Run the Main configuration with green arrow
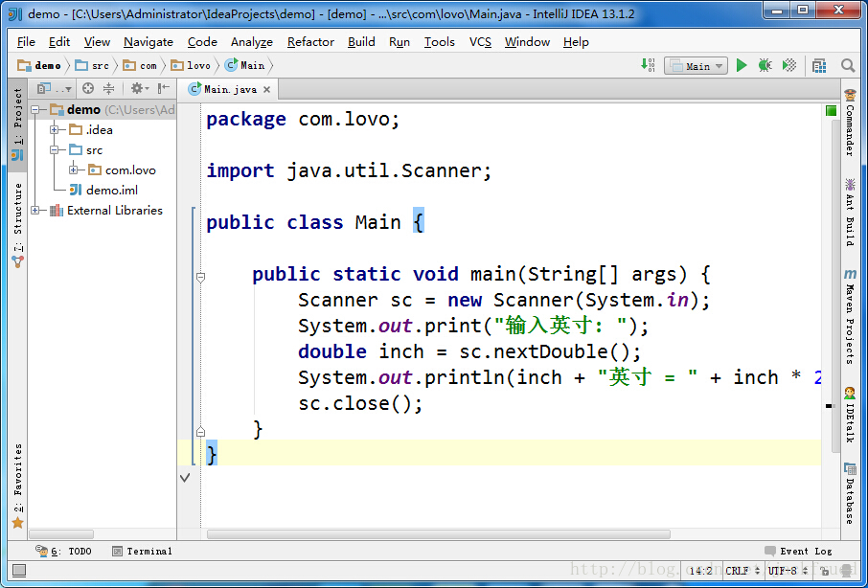The image size is (868, 588). click(742, 66)
